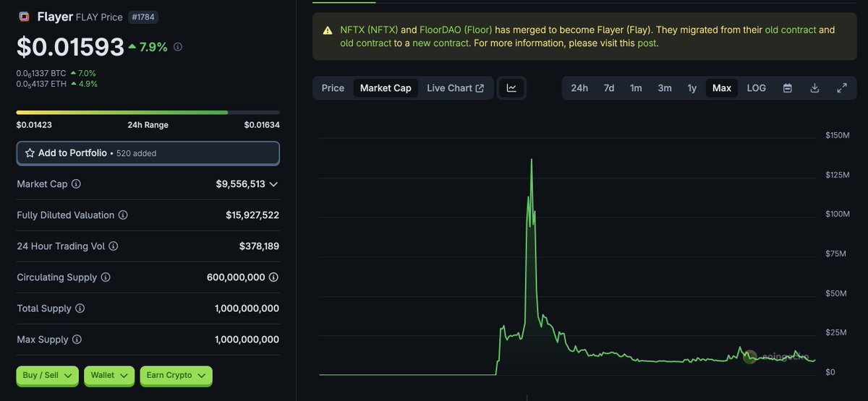Click Add to Portfolio button
The height and width of the screenshot is (401, 868).
point(148,153)
